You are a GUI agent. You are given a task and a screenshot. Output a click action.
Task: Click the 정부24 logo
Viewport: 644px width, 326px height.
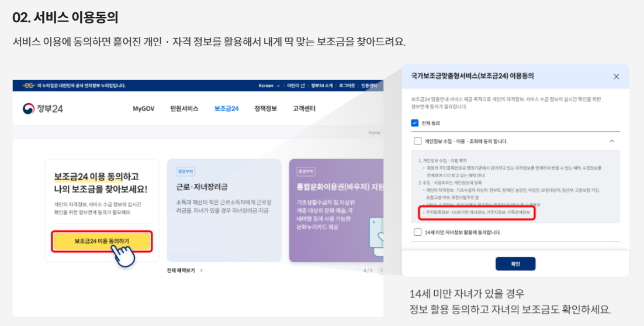(x=43, y=108)
